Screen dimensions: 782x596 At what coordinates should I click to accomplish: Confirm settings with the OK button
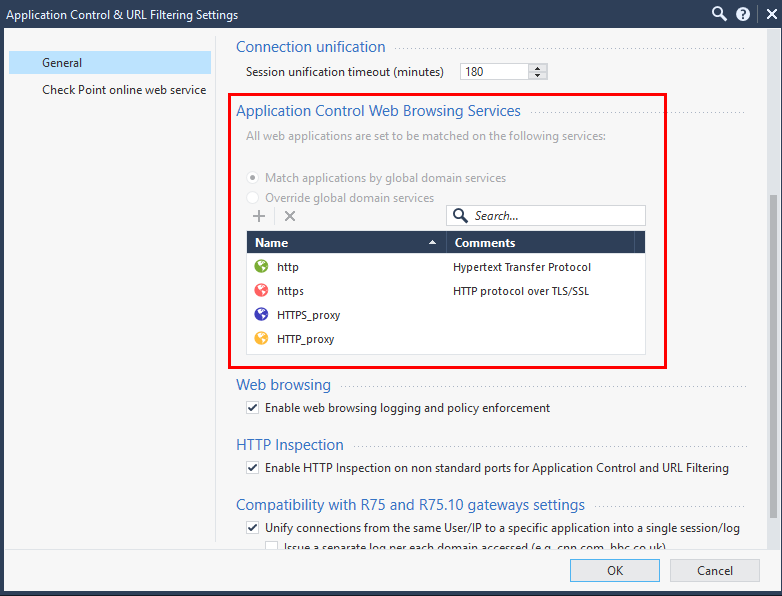coord(614,571)
